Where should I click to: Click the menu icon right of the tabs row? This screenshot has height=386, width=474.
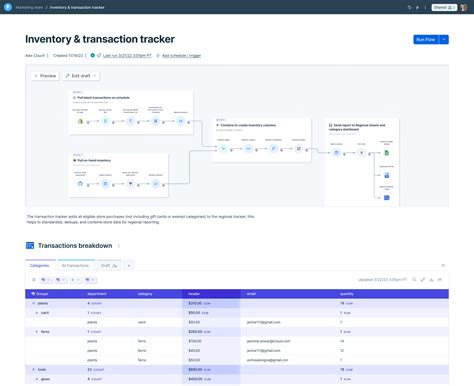tap(443, 265)
